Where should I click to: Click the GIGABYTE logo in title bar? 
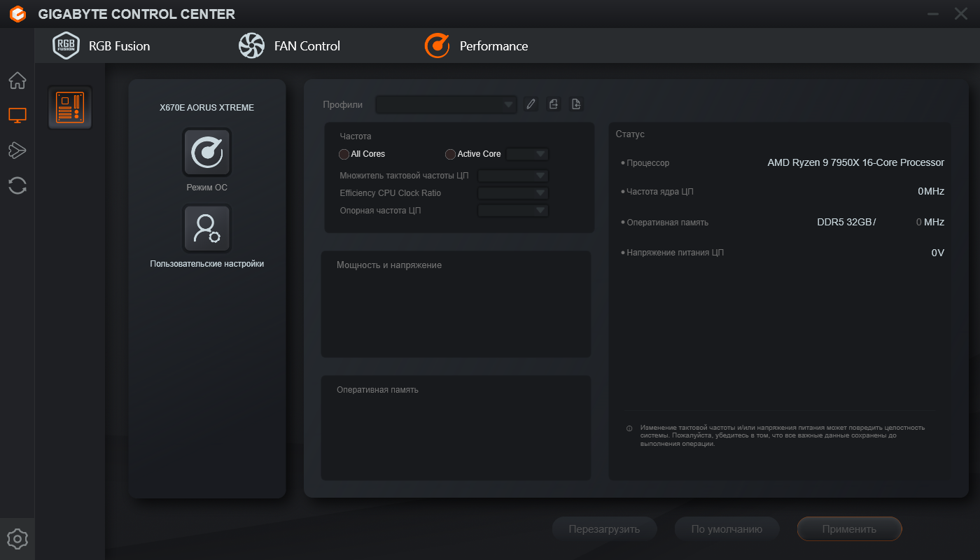click(x=18, y=14)
